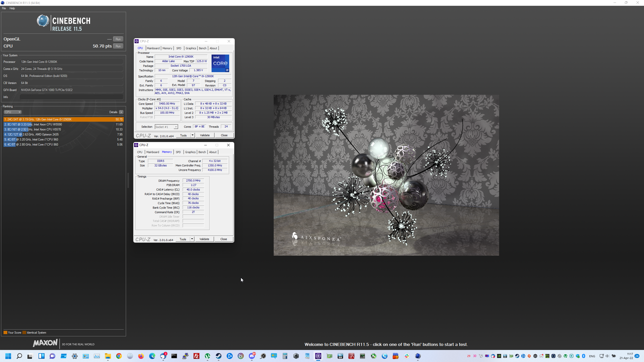Run the OpenGL benchmark
The width and height of the screenshot is (644, 362).
118,39
